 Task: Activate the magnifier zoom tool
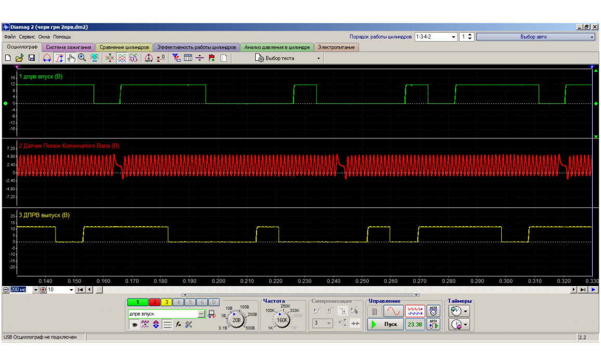tap(82, 58)
